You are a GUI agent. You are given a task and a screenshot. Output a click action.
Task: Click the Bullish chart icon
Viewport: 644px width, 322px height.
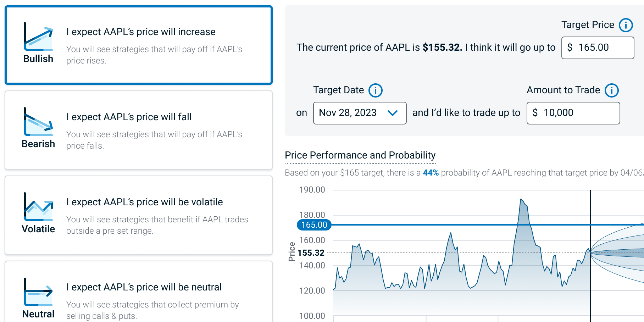point(38,37)
